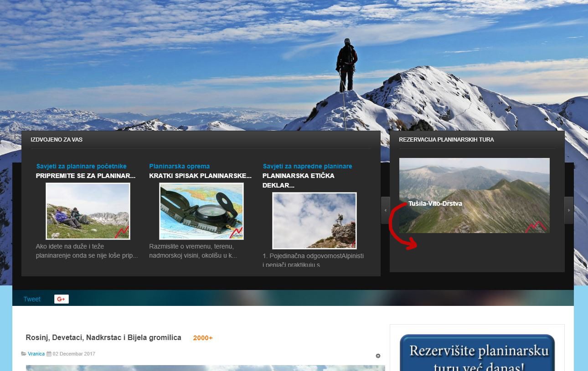The image size is (588, 371).
Task: Click excerpt 'Razmislite o vremenu, terenu'
Action: (193, 251)
